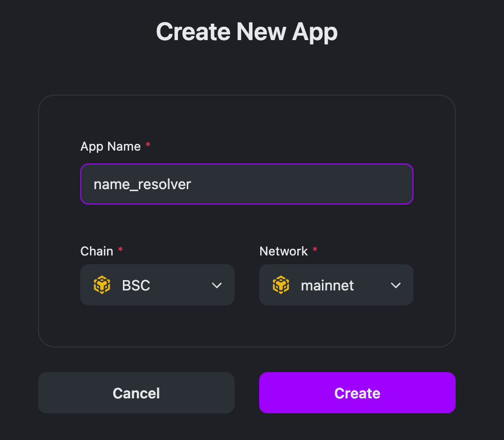504x440 pixels.
Task: Click the App Name field label
Action: click(x=111, y=146)
